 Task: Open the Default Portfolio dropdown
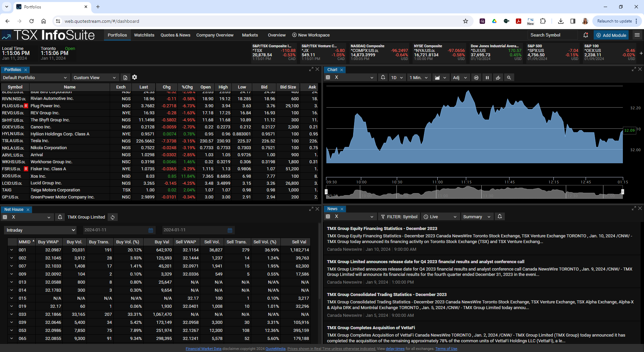(x=35, y=77)
